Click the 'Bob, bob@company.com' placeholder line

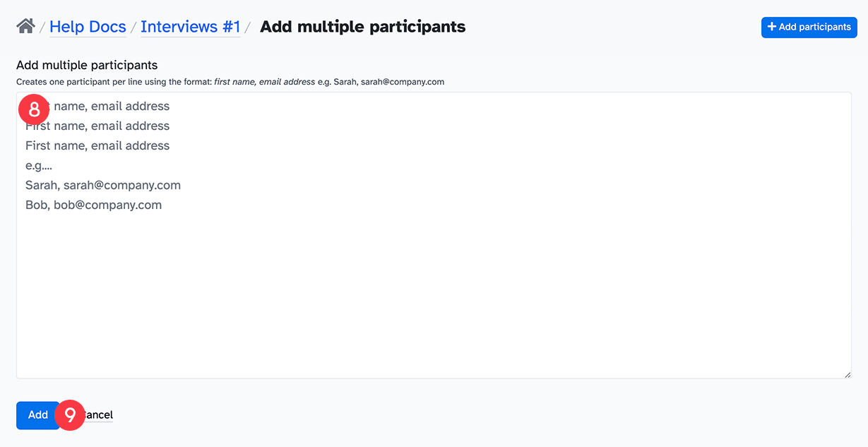pos(93,205)
